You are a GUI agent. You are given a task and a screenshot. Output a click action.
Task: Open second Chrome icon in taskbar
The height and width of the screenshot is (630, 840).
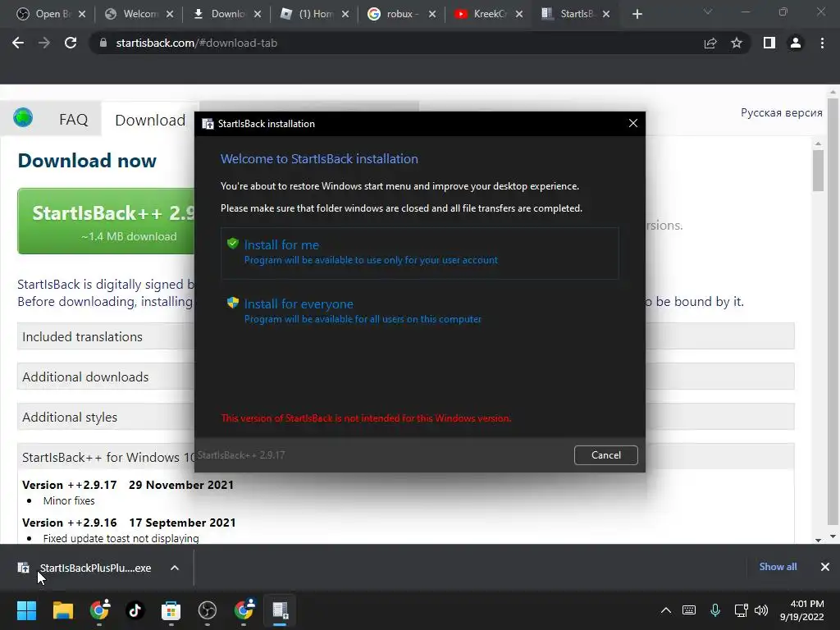tap(244, 609)
